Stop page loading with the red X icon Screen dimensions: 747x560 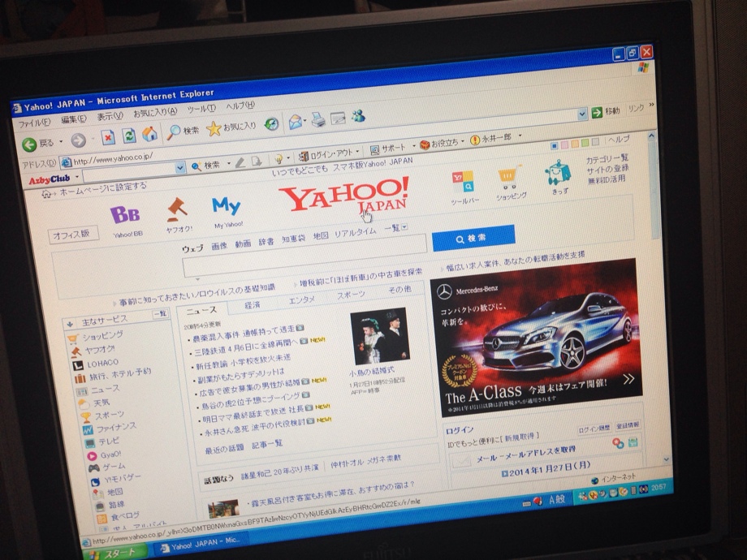coord(108,138)
